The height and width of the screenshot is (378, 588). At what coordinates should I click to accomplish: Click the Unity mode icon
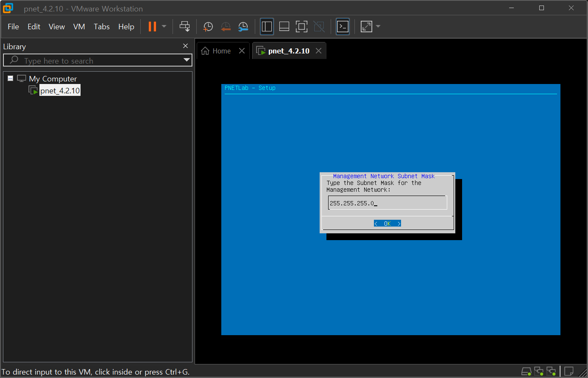click(319, 26)
